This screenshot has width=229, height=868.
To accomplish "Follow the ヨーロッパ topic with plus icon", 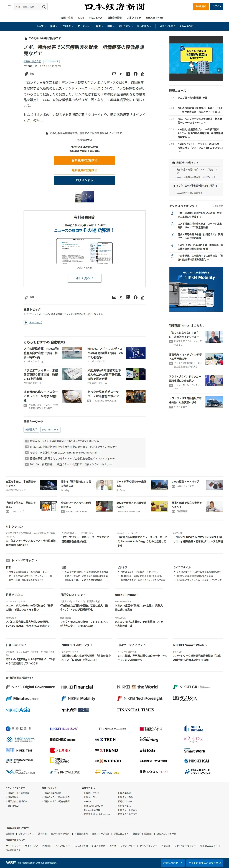I will click(26, 322).
